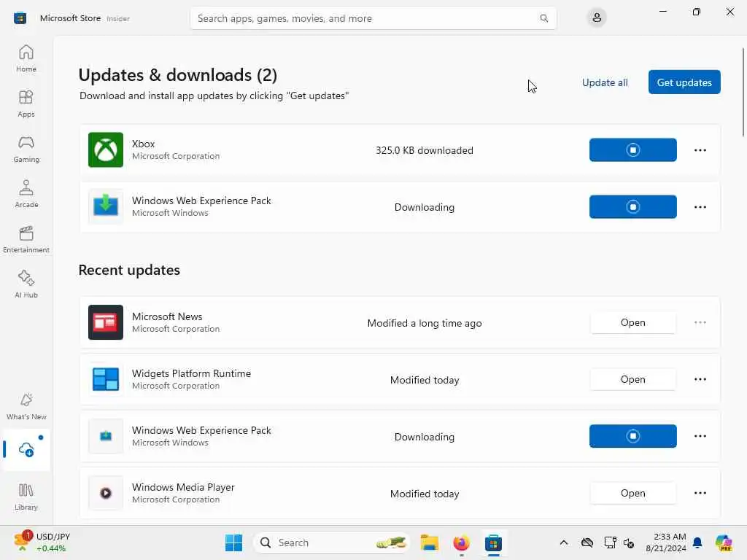Go to the Home section in sidebar
Viewport: 747px width, 560px height.
(26, 58)
